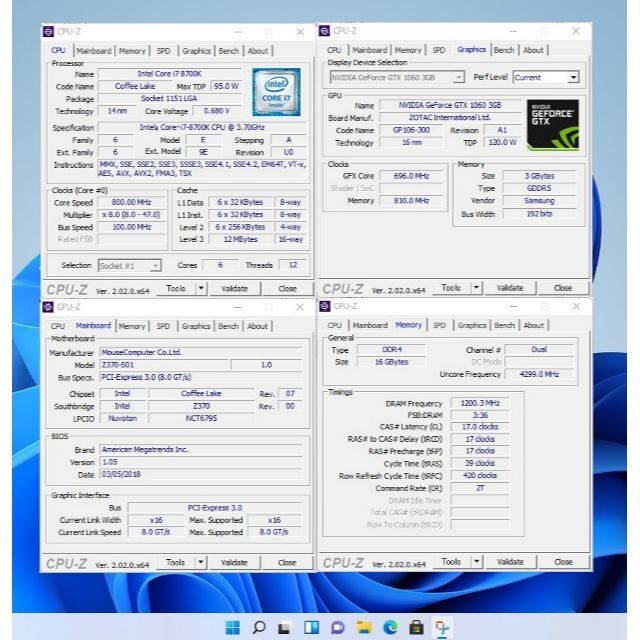The height and width of the screenshot is (640, 640).
Task: Open SPD tab in Memory window
Action: pos(439,325)
